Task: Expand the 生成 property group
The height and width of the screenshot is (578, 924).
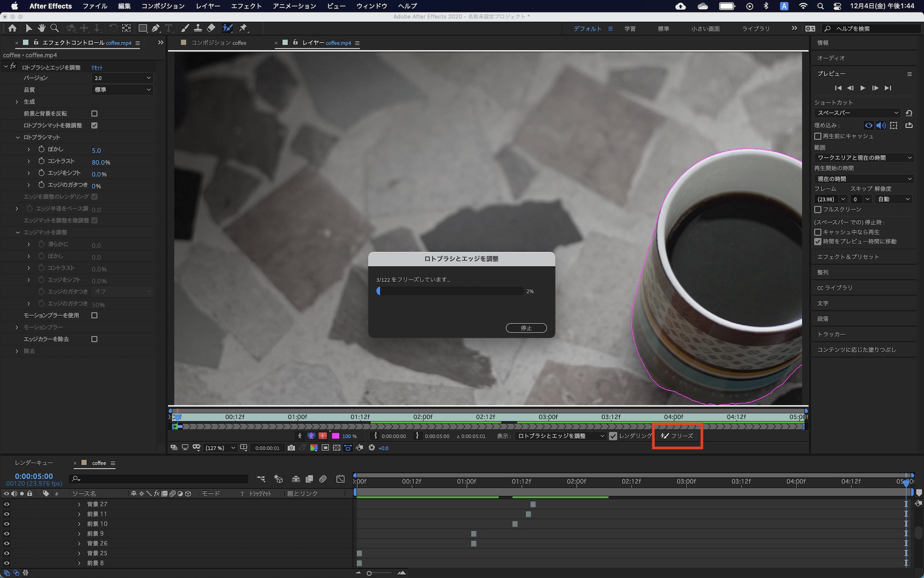Action: click(17, 102)
